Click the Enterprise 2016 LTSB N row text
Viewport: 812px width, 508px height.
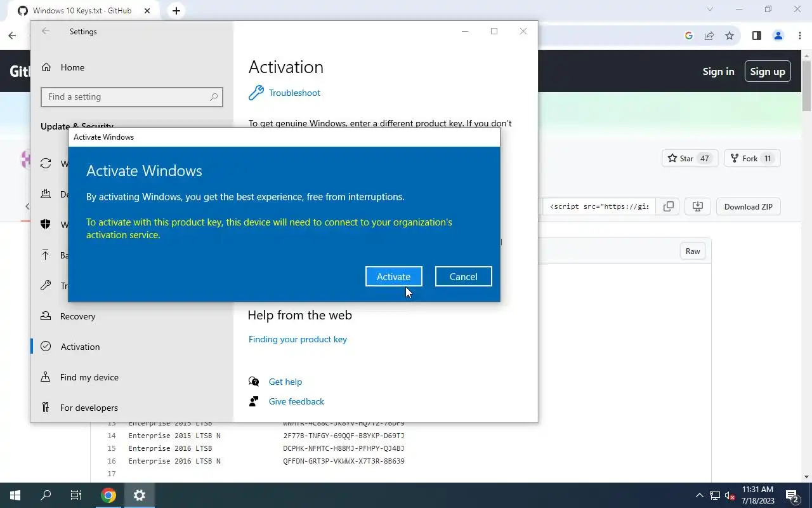pos(174,461)
